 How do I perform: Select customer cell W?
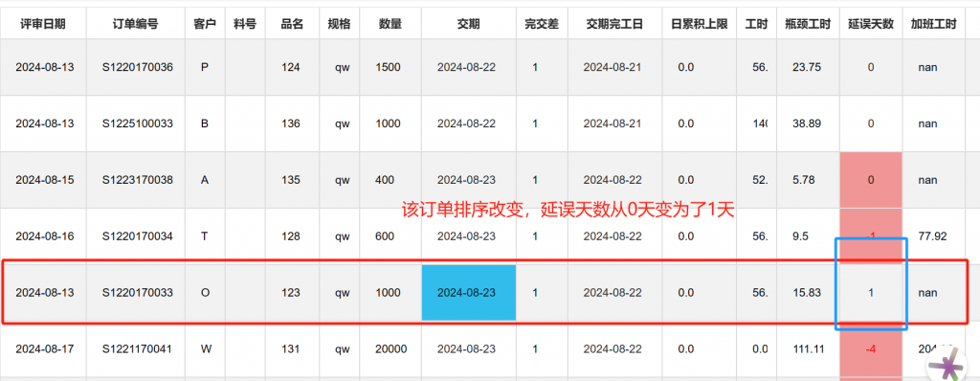[205, 349]
